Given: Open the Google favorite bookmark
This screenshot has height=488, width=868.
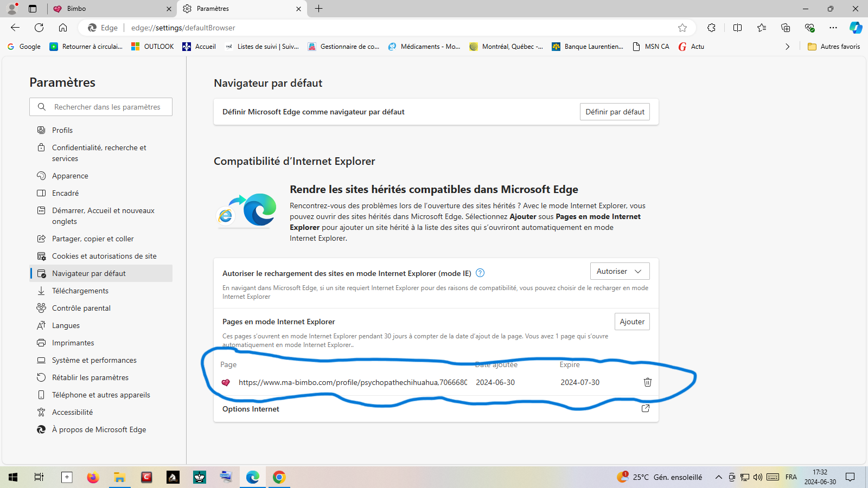Looking at the screenshot, I should pyautogui.click(x=24, y=47).
